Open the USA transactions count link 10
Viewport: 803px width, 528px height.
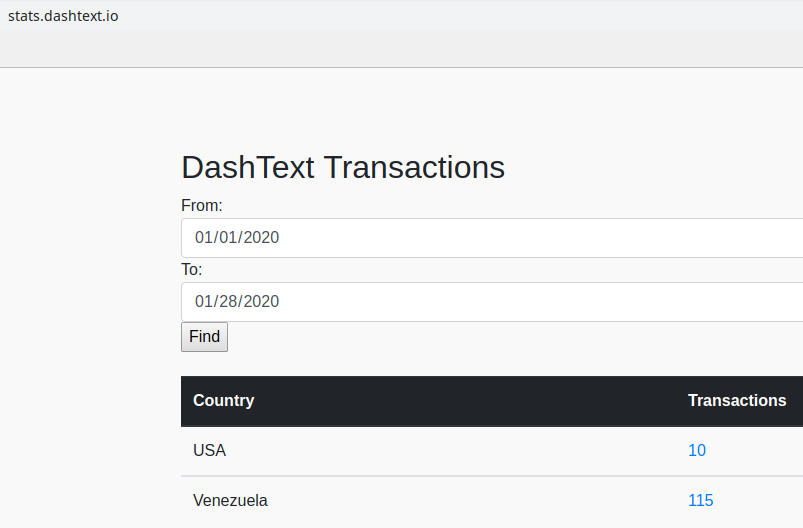[x=697, y=450]
